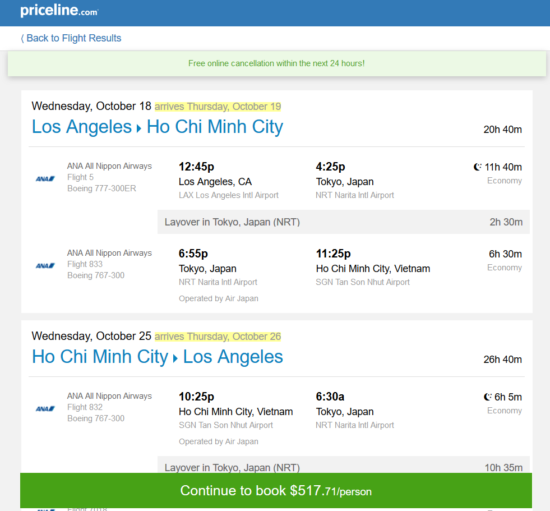
Task: Click the 12:45p Los Angeles departure time
Action: (x=196, y=166)
